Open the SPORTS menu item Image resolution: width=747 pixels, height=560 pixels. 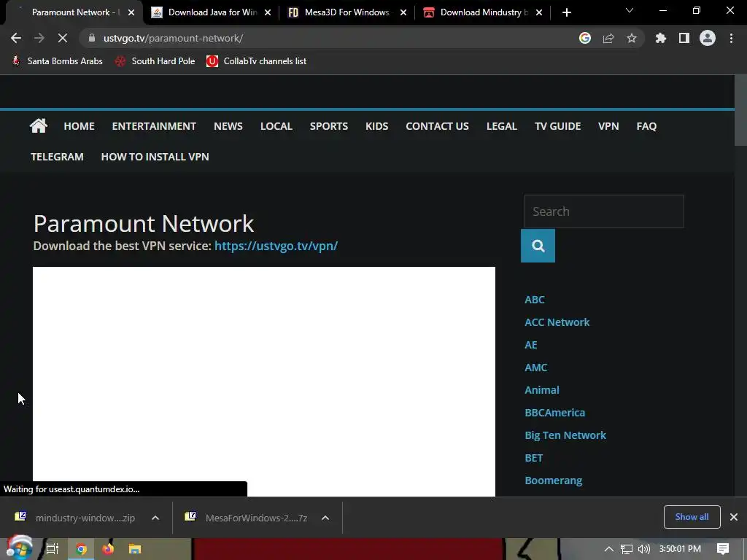coord(329,126)
